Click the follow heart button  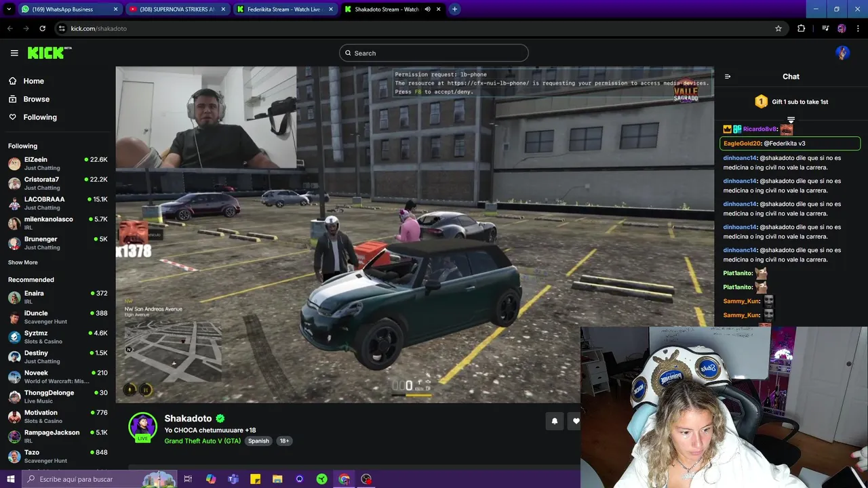click(x=575, y=421)
